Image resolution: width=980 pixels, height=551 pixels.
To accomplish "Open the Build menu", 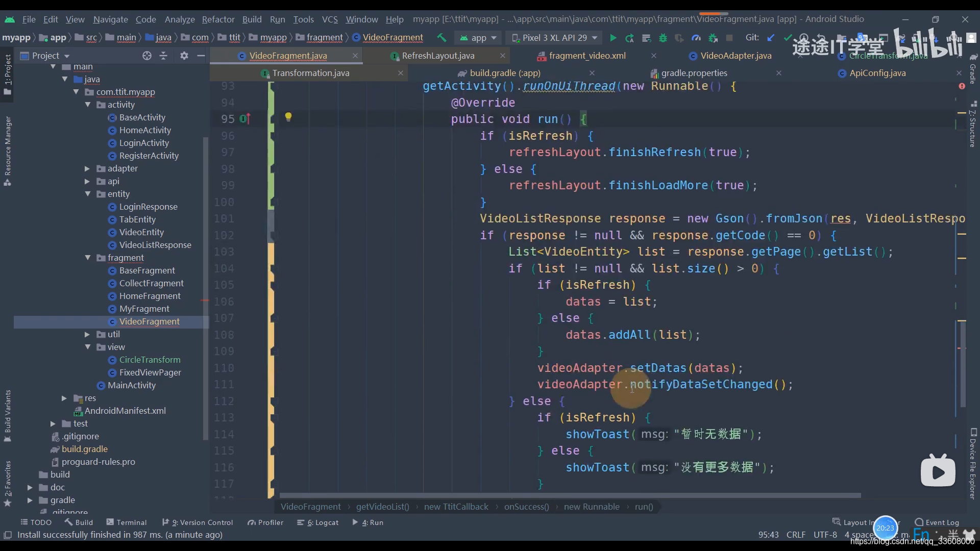I will coord(252,19).
